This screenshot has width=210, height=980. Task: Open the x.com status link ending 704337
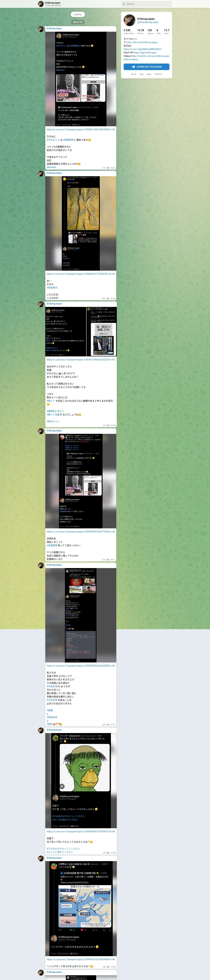[x=81, y=832]
